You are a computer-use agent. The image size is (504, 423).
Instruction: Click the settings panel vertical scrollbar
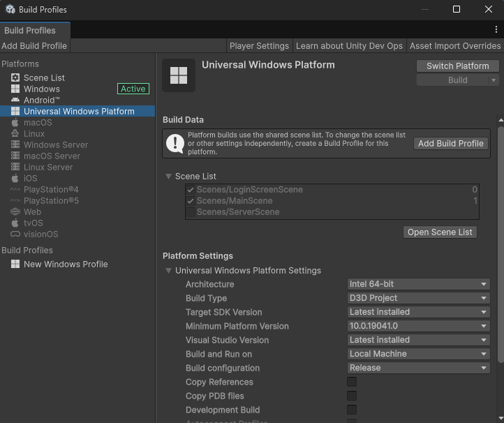(501, 244)
